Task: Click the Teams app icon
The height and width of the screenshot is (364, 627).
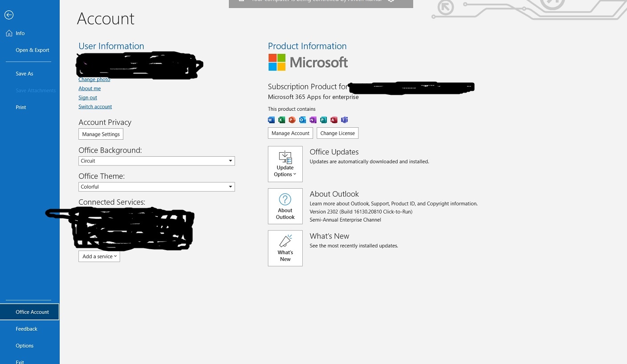Action: point(344,120)
